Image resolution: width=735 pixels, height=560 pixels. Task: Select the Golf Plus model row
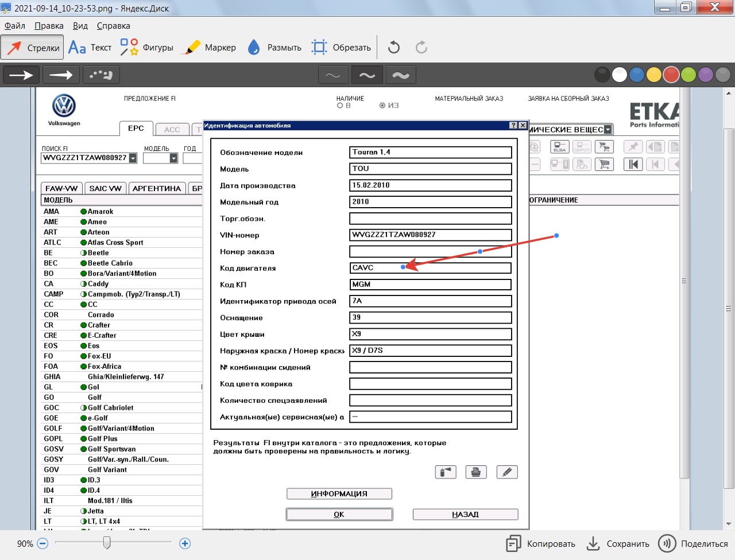(x=122, y=439)
